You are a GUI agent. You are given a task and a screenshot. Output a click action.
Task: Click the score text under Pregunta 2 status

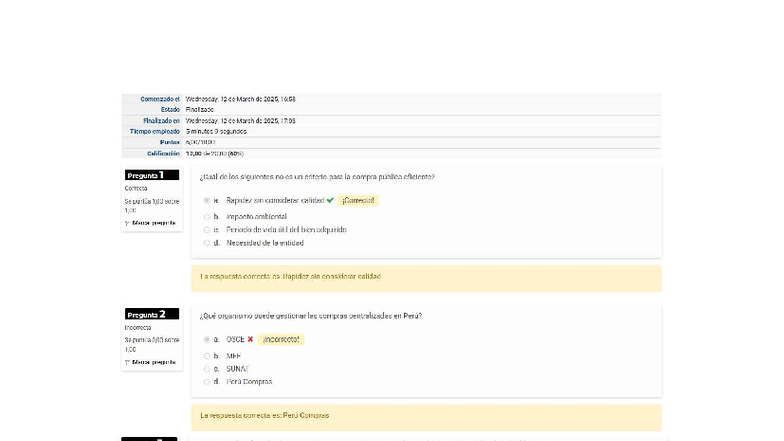point(152,344)
